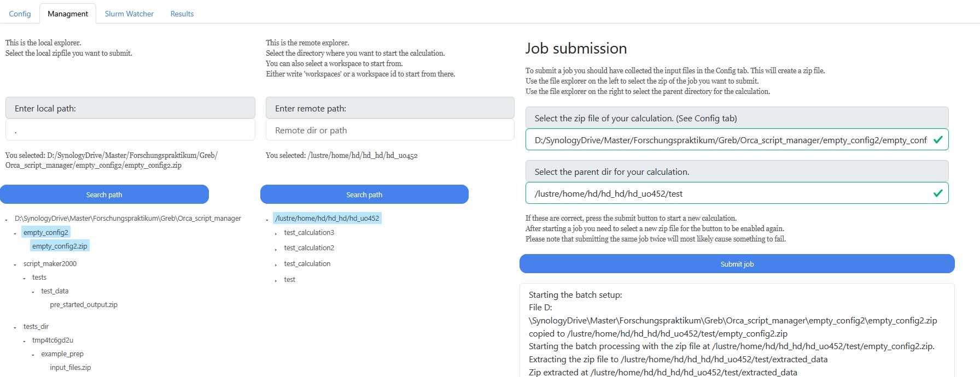980x377 pixels.
Task: Collapse the empty_config2 local folder
Action: (x=15, y=233)
